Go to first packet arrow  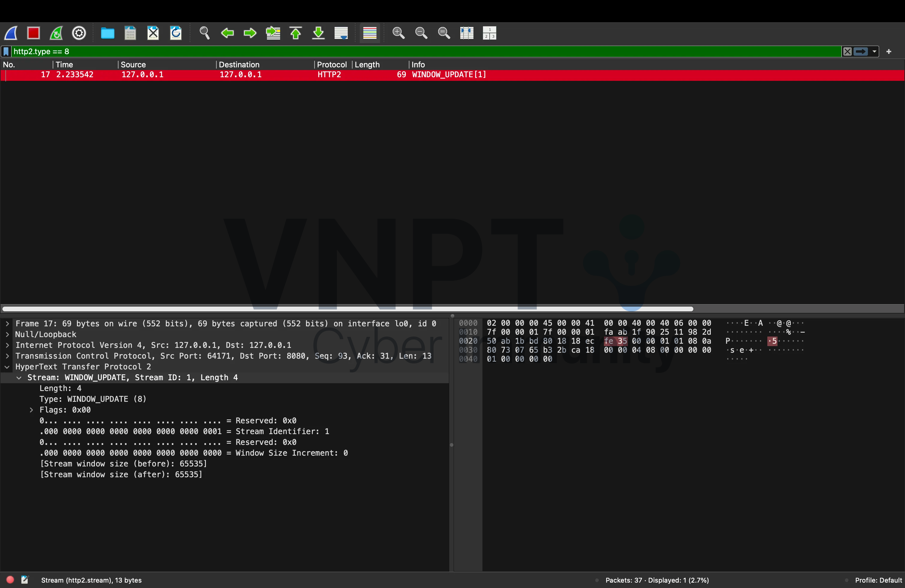pos(296,33)
